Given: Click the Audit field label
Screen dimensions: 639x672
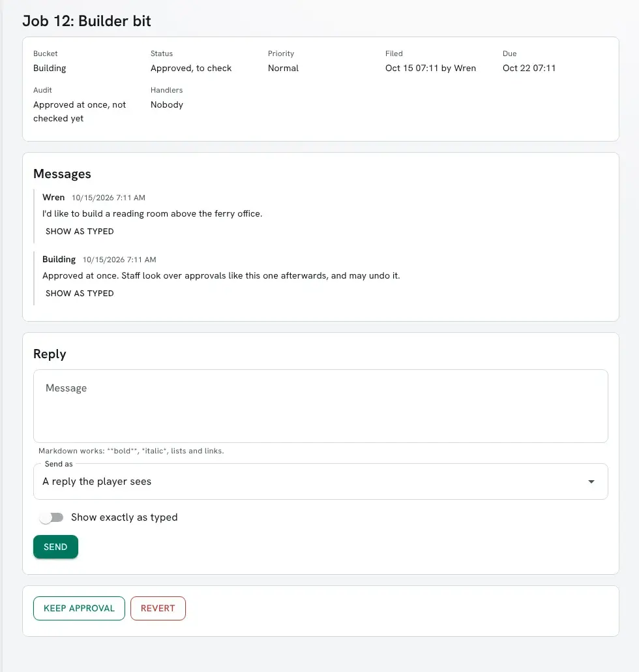Looking at the screenshot, I should tap(42, 90).
